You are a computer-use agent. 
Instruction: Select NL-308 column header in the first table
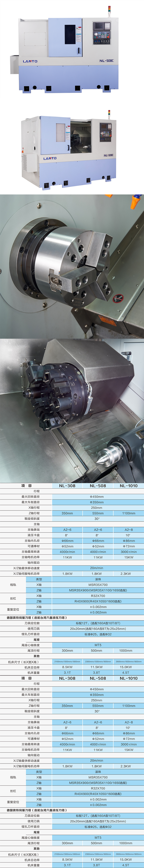pyautogui.click(x=67, y=486)
